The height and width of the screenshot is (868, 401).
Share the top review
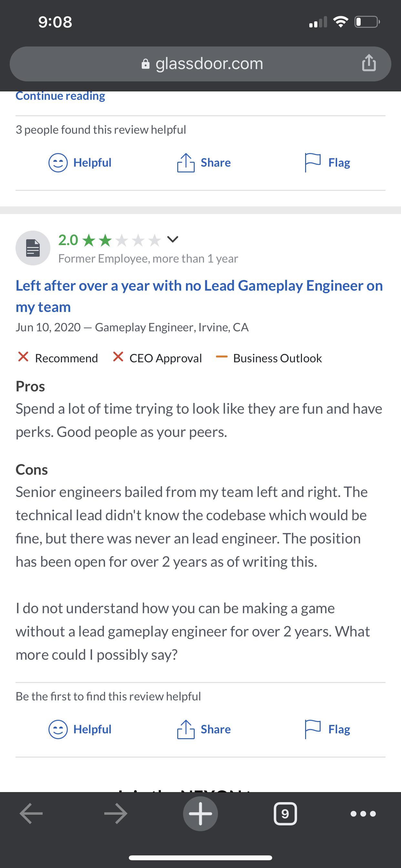coord(204,163)
